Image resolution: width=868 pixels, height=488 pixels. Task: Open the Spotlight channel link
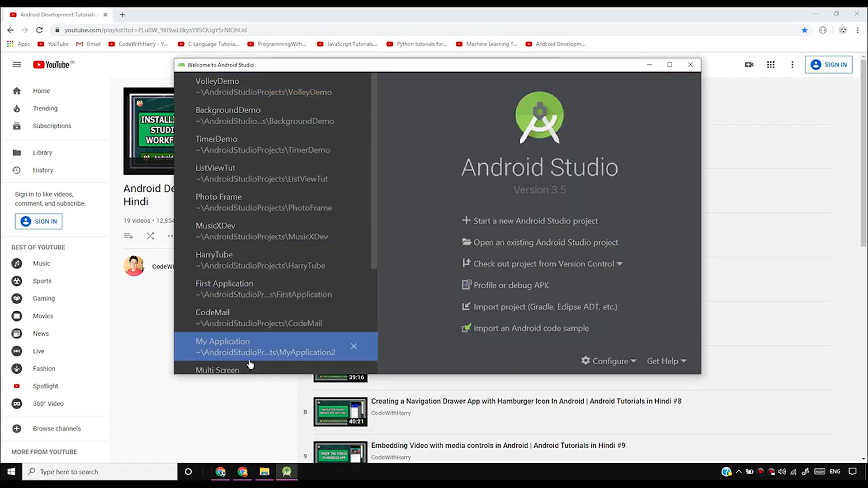[45, 386]
